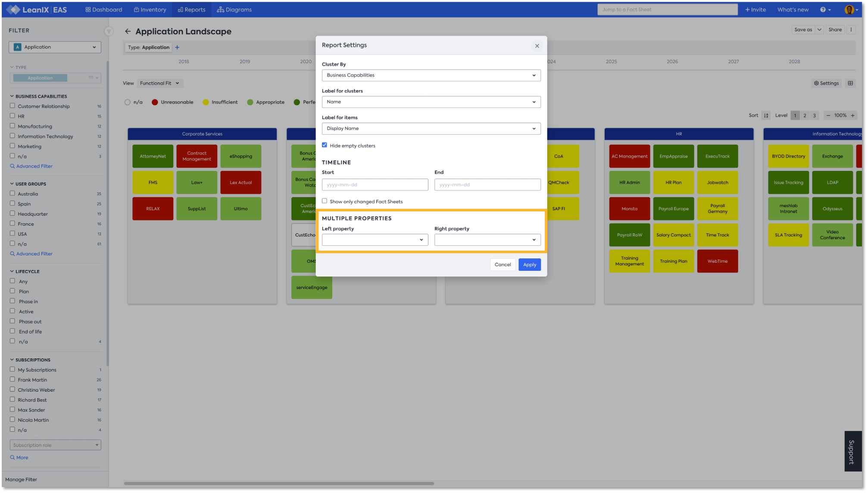
Task: Click the Apply button
Action: click(x=529, y=265)
